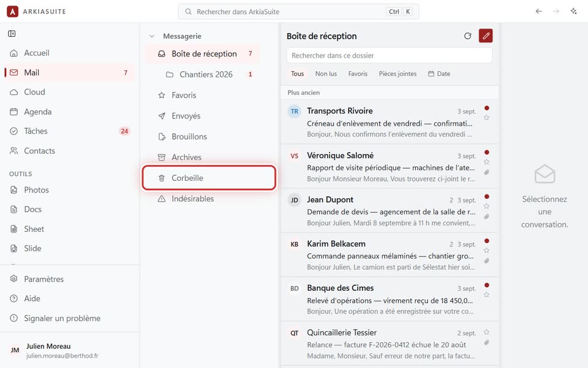Image resolution: width=588 pixels, height=368 pixels.
Task: Open the Sheet tool
Action: 70,229
